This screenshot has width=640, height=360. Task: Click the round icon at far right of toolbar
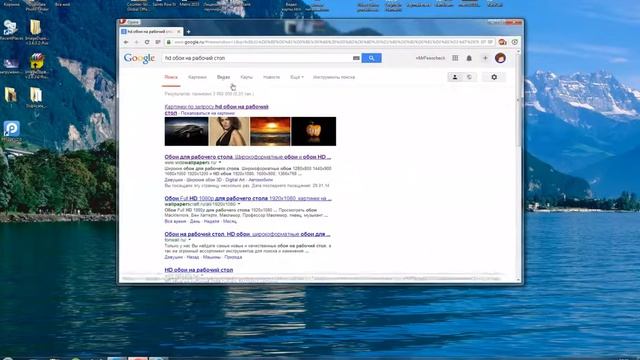(x=515, y=42)
